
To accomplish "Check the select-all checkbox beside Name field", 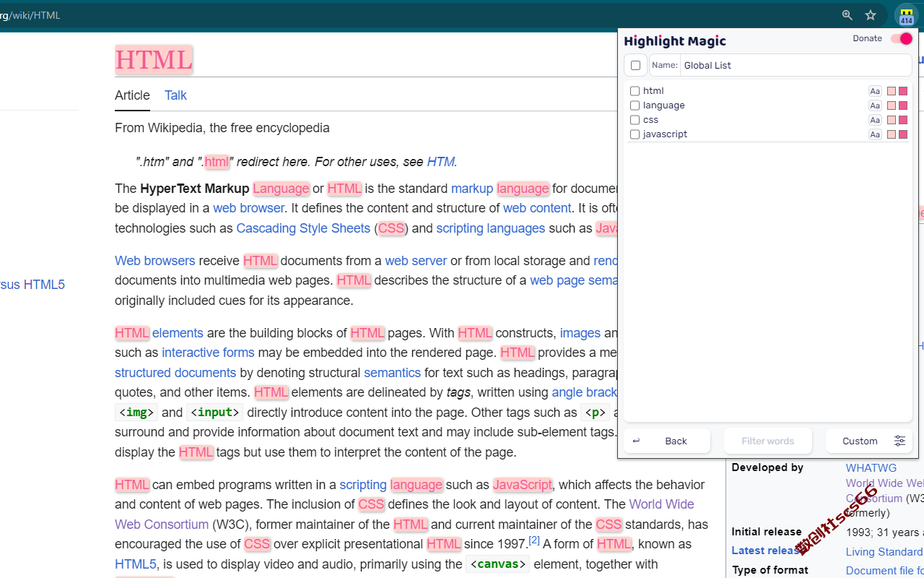I will click(x=635, y=65).
